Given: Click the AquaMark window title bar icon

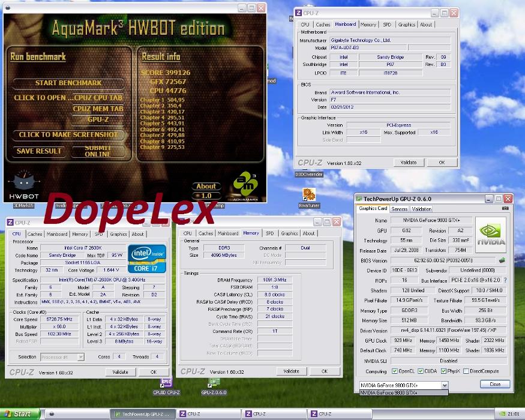Looking at the screenshot, I should (8, 7).
